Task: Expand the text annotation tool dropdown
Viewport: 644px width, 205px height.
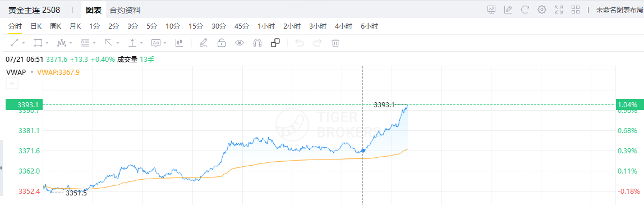Action: 165,43
